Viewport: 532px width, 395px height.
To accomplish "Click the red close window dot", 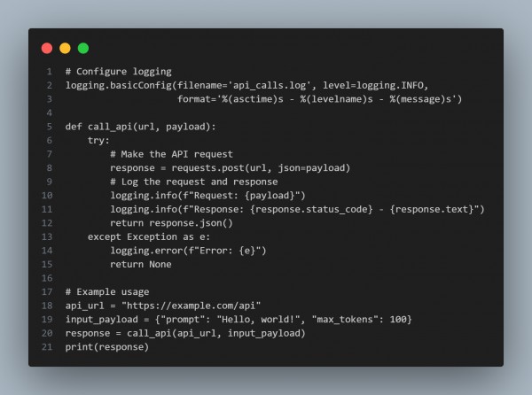I will (47, 48).
